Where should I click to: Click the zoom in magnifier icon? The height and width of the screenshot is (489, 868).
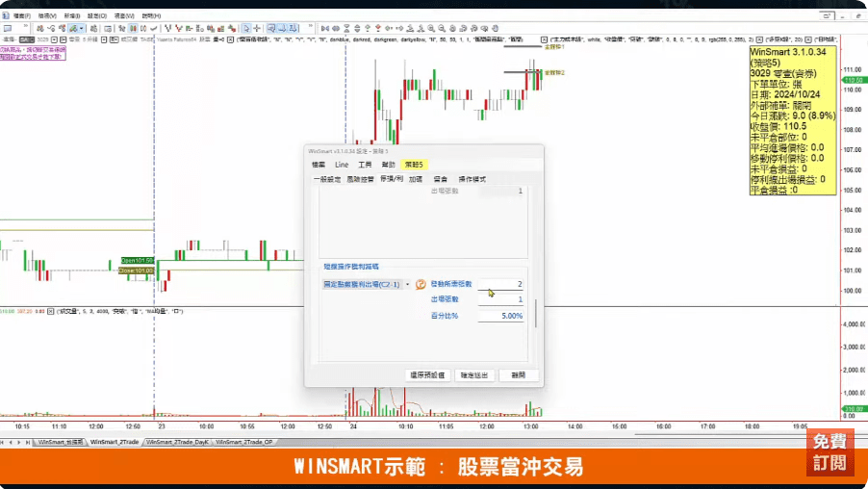pyautogui.click(x=431, y=28)
